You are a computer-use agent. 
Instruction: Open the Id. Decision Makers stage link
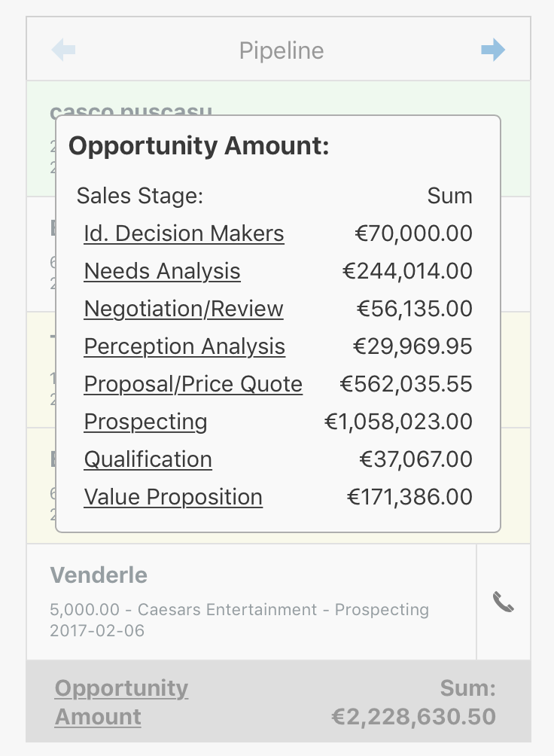[x=184, y=233]
